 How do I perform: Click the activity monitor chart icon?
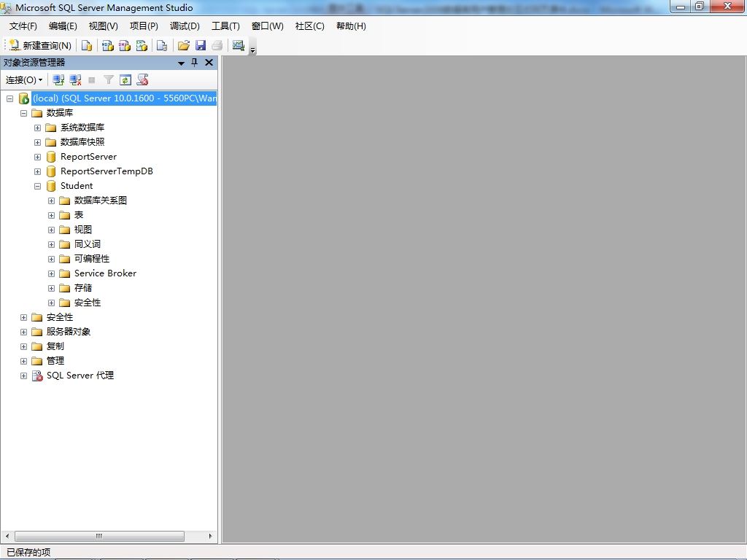point(239,45)
